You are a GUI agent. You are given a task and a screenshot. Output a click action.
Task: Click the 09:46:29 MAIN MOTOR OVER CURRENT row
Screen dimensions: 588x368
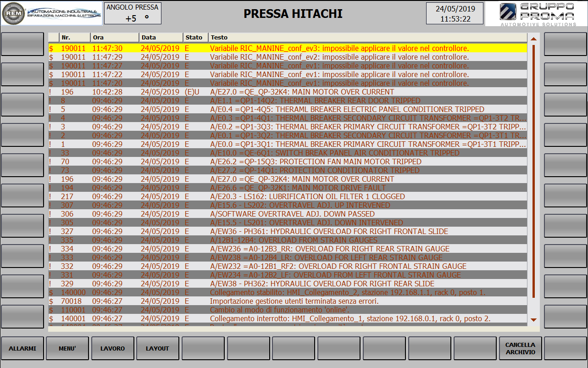[x=288, y=179]
